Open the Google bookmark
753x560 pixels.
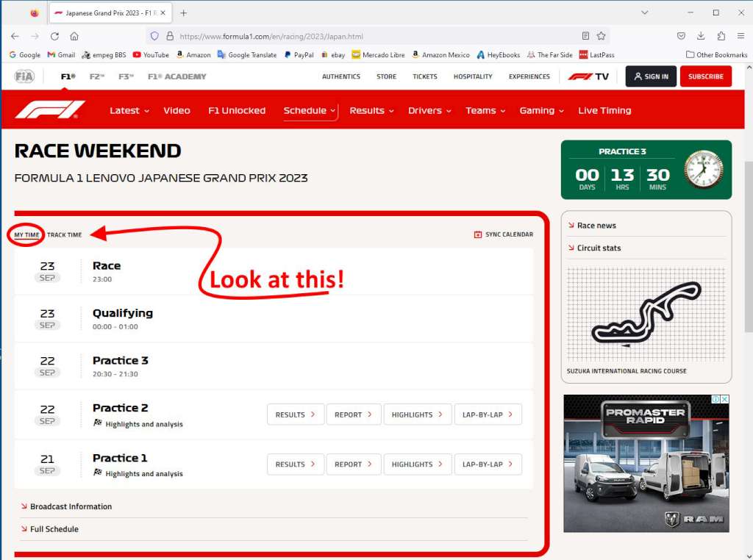coord(24,54)
